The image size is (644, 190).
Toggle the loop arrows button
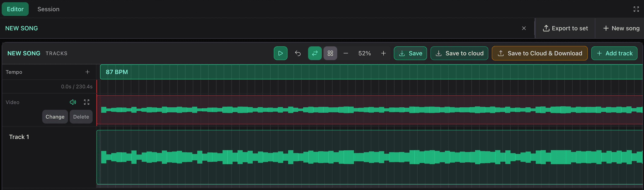(315, 53)
